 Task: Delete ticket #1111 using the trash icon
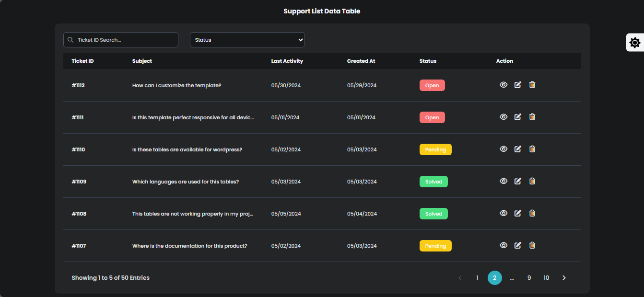click(x=532, y=117)
